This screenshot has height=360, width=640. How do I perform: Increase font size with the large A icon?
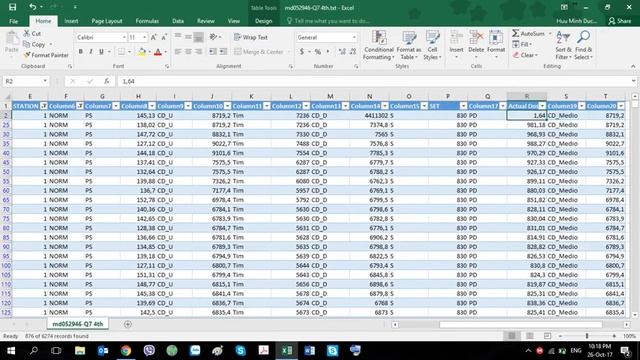tap(153, 37)
